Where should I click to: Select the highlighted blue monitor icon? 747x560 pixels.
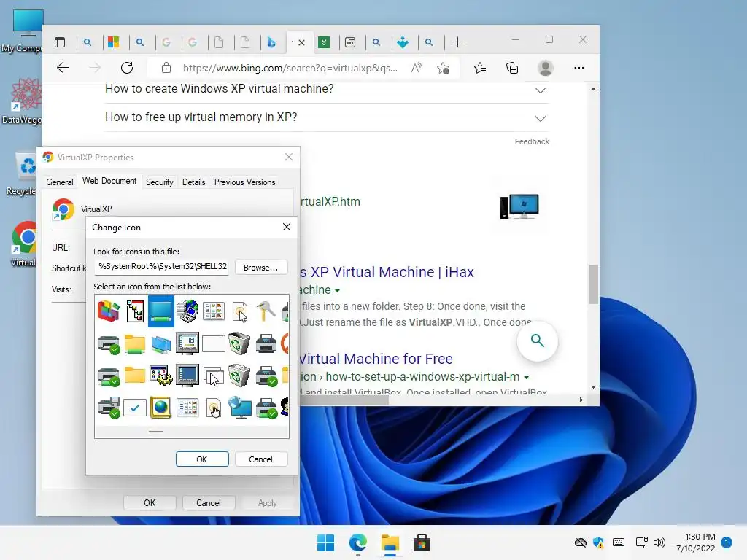[161, 311]
